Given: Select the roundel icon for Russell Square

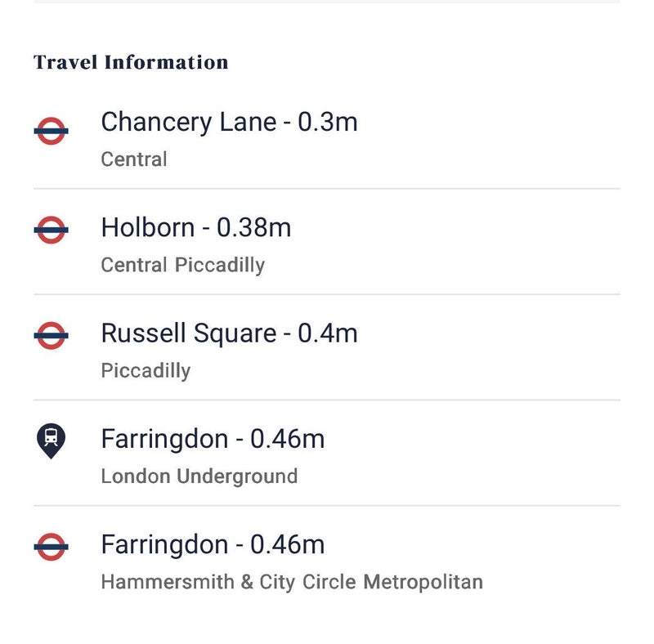Looking at the screenshot, I should (51, 336).
